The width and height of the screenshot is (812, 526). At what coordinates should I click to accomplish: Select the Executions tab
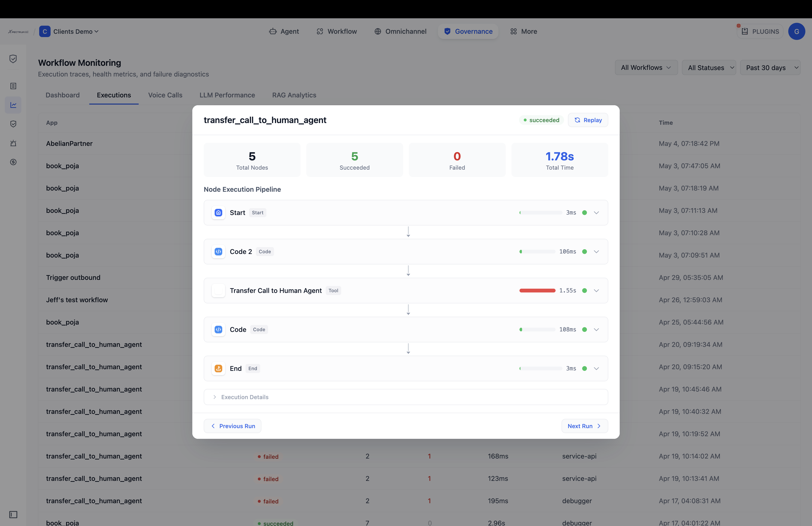click(114, 95)
